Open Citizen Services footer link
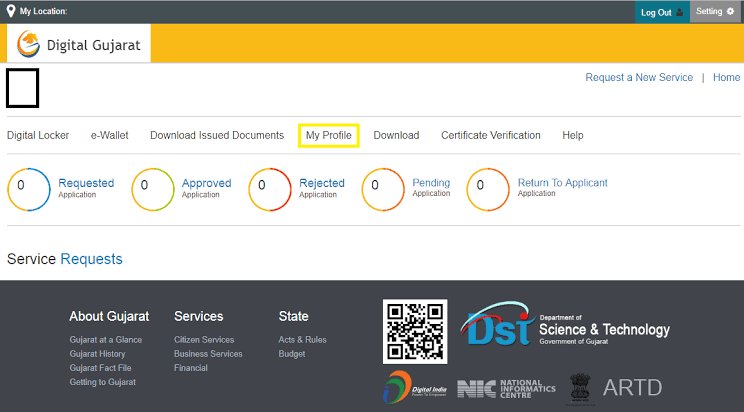Screen dimensions: 744x412 (x=204, y=339)
